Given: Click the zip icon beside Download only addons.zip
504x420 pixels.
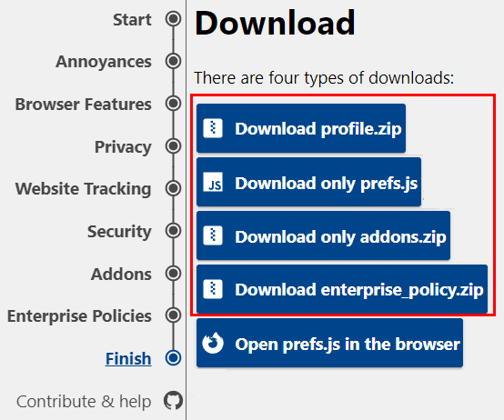Looking at the screenshot, I should [x=213, y=236].
